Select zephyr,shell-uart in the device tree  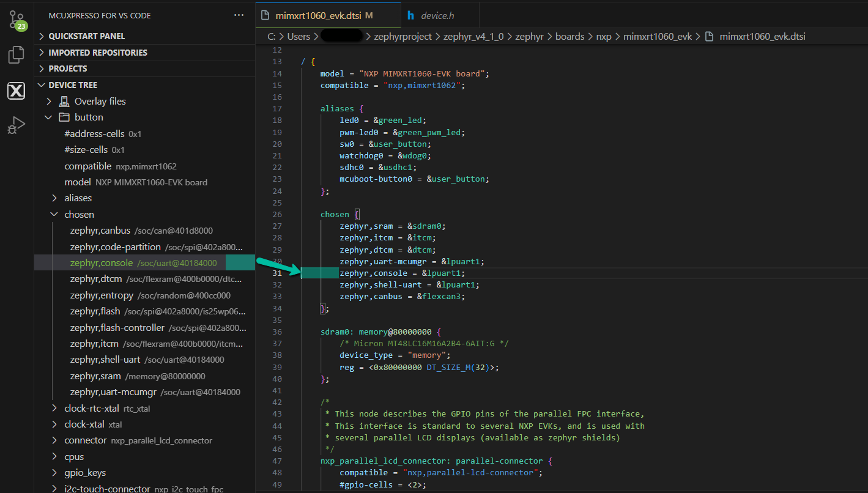click(105, 360)
